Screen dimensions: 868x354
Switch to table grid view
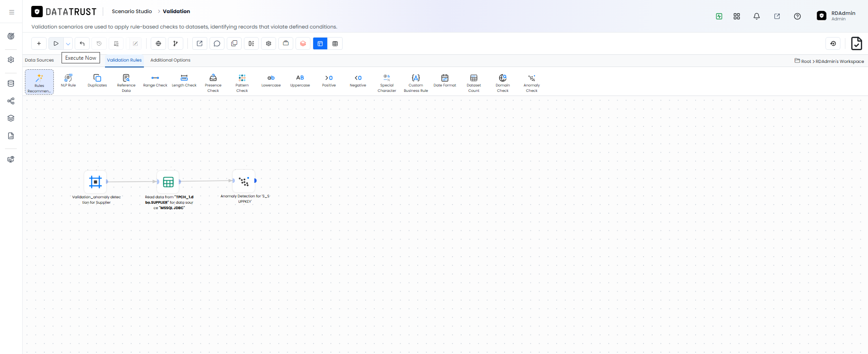pyautogui.click(x=335, y=43)
